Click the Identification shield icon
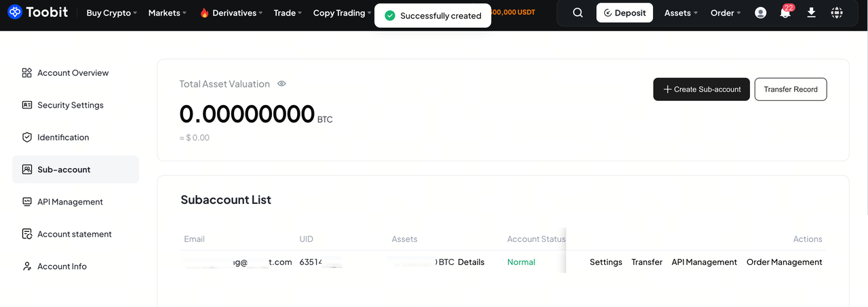This screenshot has height=307, width=868. point(27,138)
